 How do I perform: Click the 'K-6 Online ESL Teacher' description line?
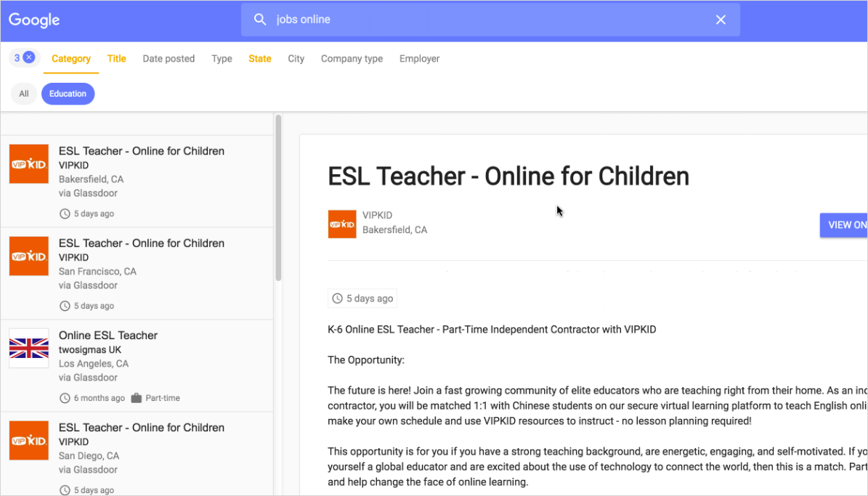tap(492, 330)
